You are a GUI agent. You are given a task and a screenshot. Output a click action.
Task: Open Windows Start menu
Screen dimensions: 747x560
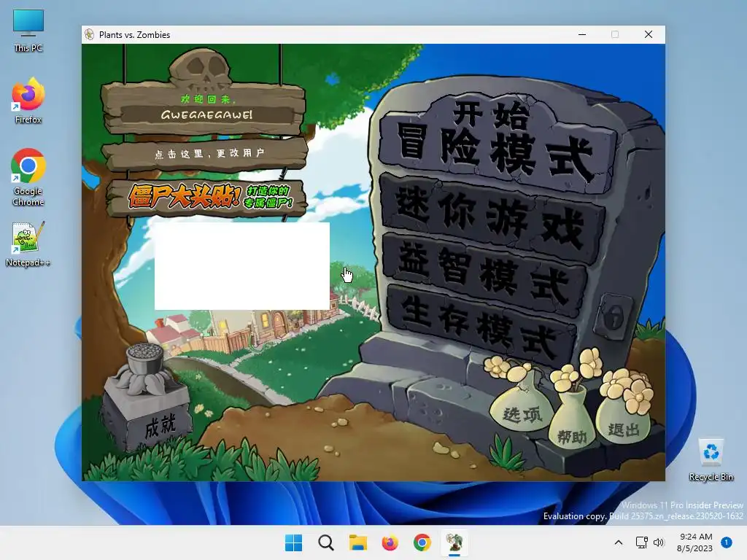coord(293,542)
